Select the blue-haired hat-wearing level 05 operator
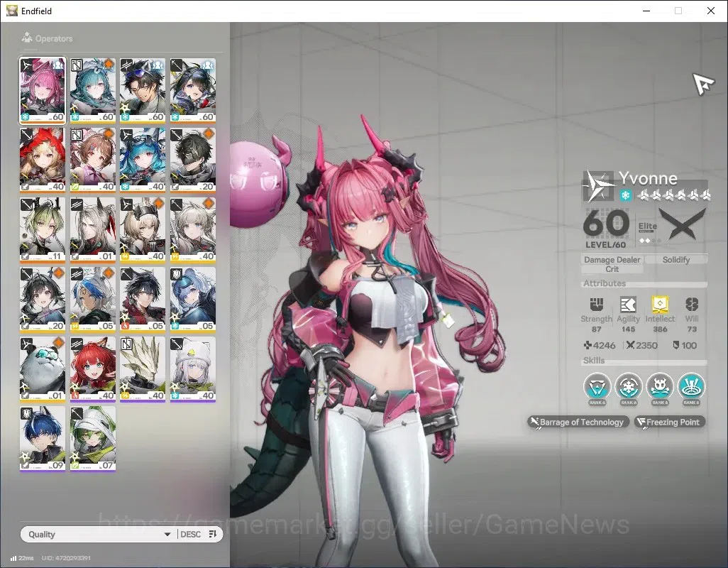Screen dimensions: 728x568 [193, 300]
